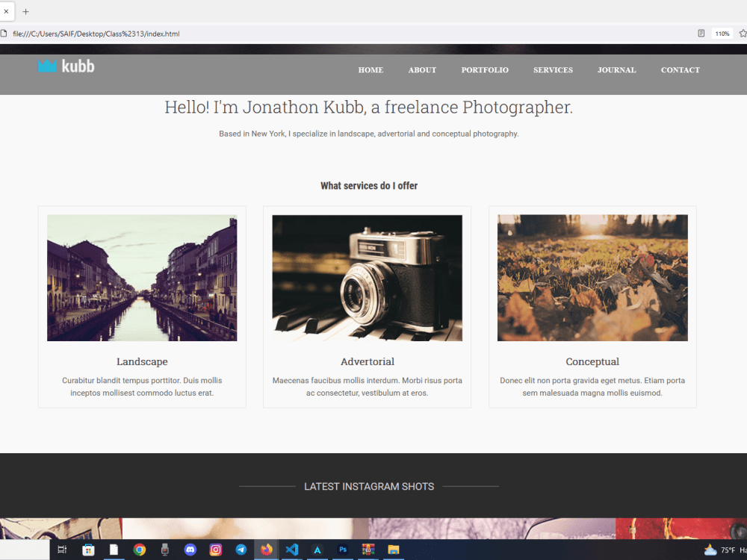Go to the ABOUT page link

pos(422,70)
